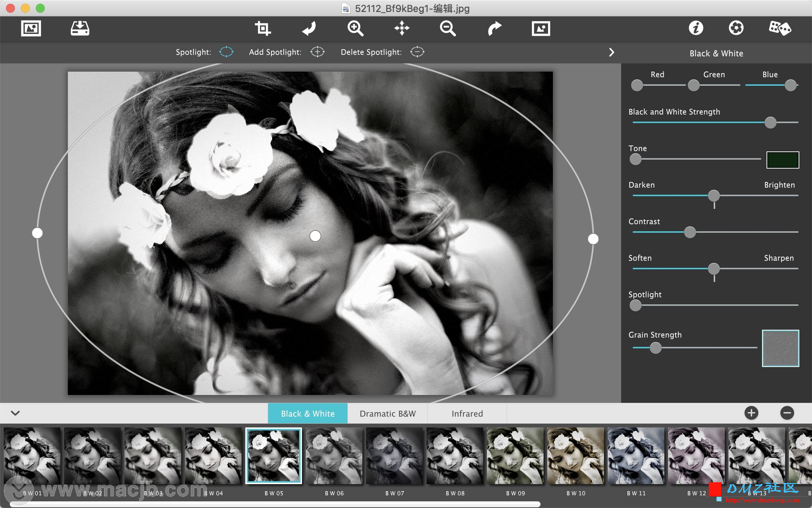Open the Infrared tab
The width and height of the screenshot is (812, 508).
coord(467,414)
